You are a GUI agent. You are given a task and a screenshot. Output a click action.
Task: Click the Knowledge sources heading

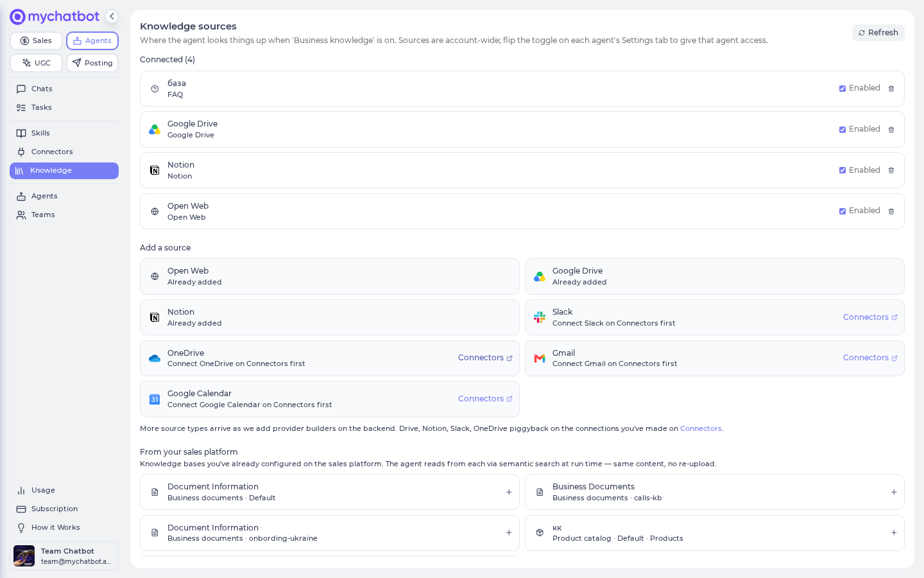click(x=188, y=26)
